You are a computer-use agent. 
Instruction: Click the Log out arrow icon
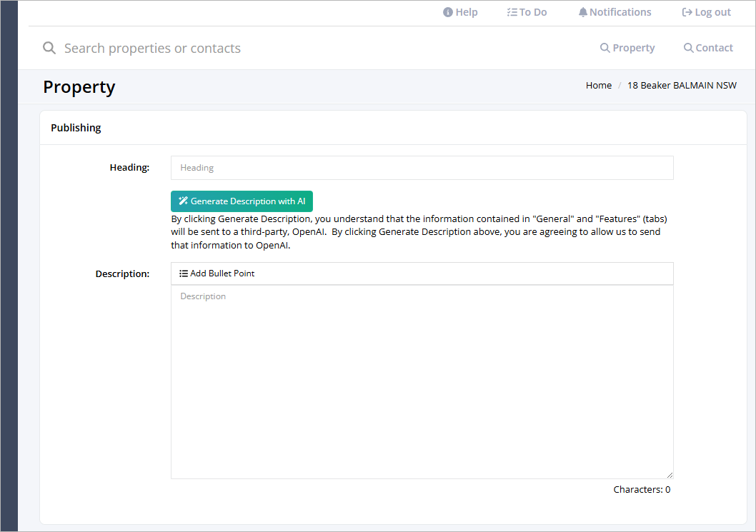687,13
